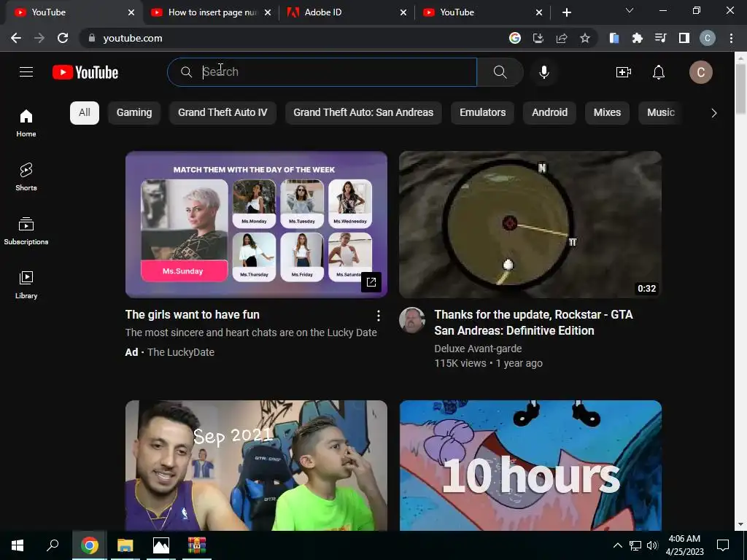Open ad options three-dot menu
The width and height of the screenshot is (747, 560).
(x=379, y=315)
